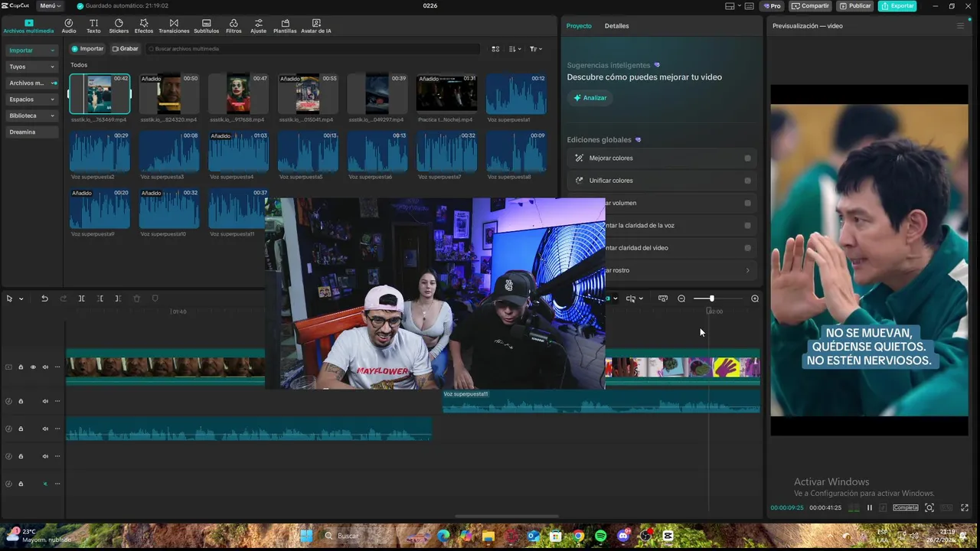Mute the Voz superpuesta11 audio track
The width and height of the screenshot is (980, 551).
pos(45,401)
